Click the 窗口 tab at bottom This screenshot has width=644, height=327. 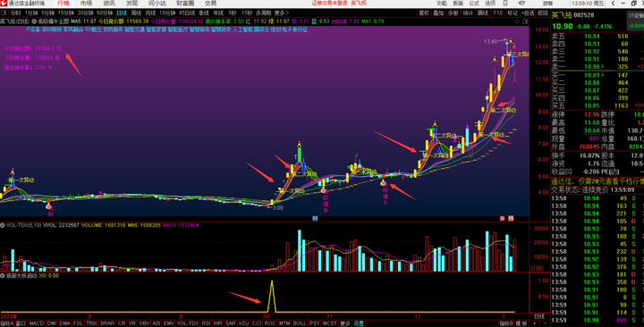click(x=21, y=323)
